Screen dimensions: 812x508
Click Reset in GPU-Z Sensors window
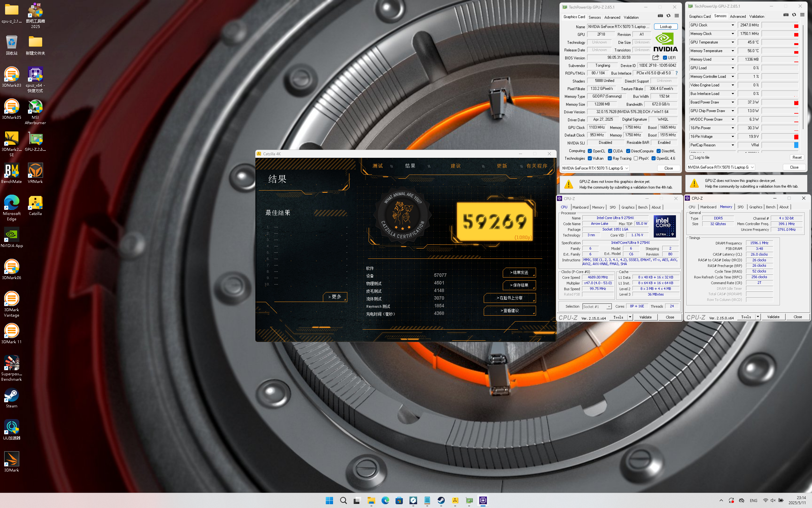click(x=797, y=157)
